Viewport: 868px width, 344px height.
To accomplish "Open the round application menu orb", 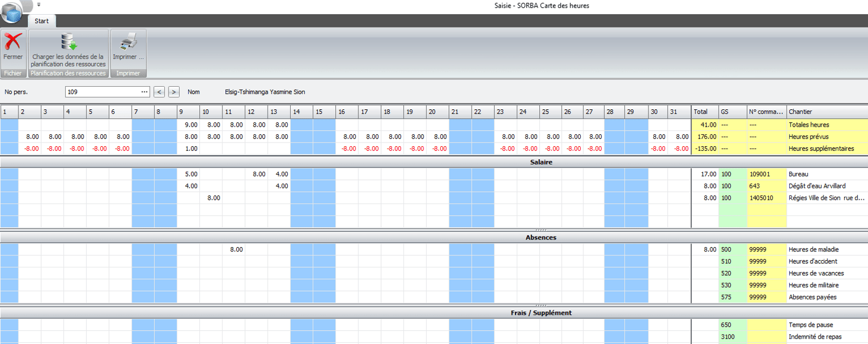I will click(12, 11).
